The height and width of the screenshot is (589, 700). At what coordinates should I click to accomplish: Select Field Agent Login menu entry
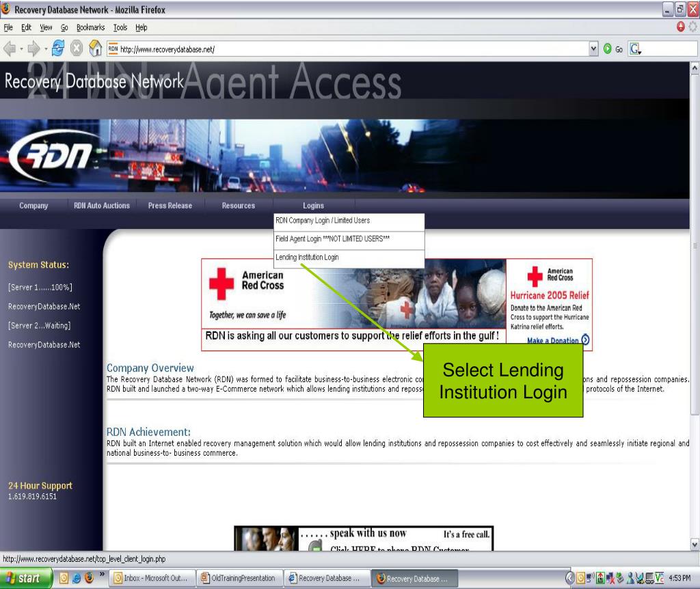[x=349, y=239]
